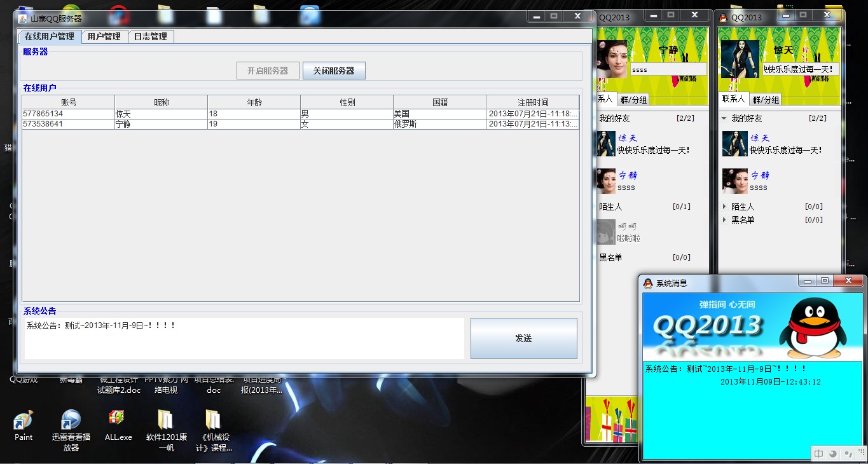
Task: Click the 国籍 column header
Action: pyautogui.click(x=440, y=102)
